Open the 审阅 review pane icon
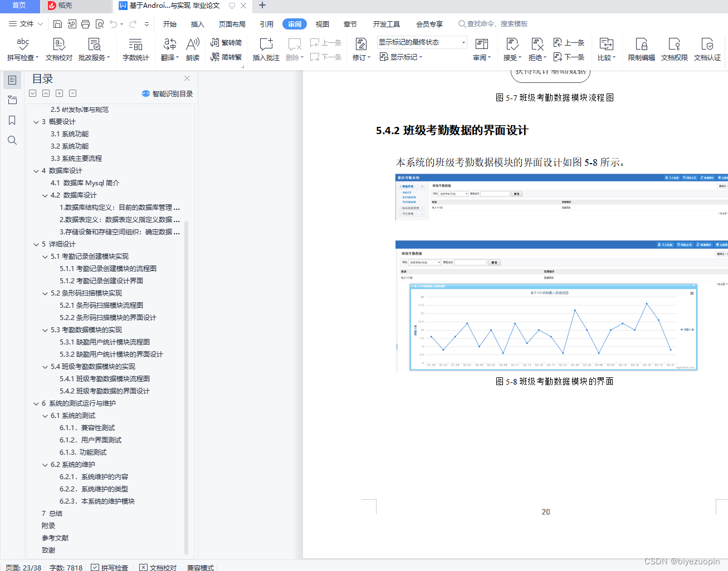Image resolution: width=728 pixels, height=571 pixels. click(482, 43)
